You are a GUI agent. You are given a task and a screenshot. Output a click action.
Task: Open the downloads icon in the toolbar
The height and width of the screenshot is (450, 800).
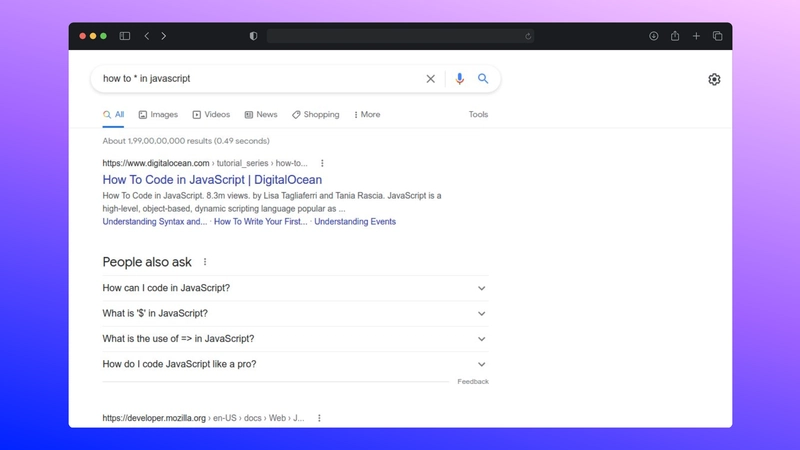[x=654, y=36]
